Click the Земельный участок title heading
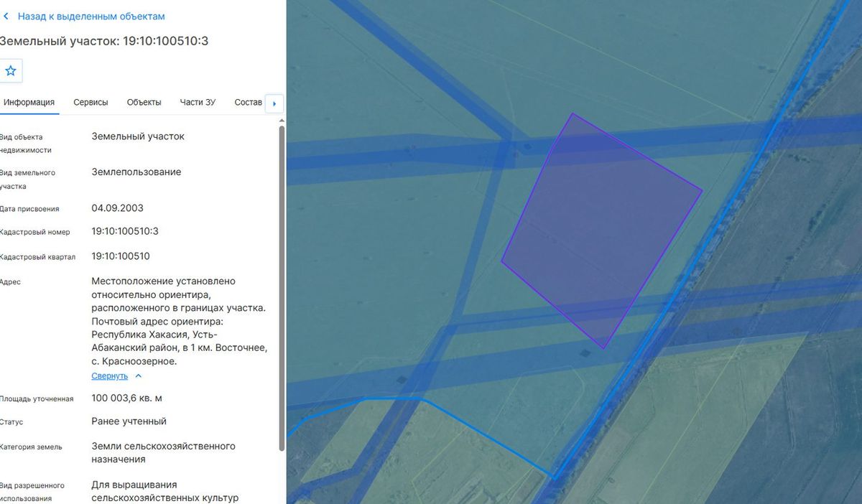This screenshot has width=862, height=504. pos(104,41)
